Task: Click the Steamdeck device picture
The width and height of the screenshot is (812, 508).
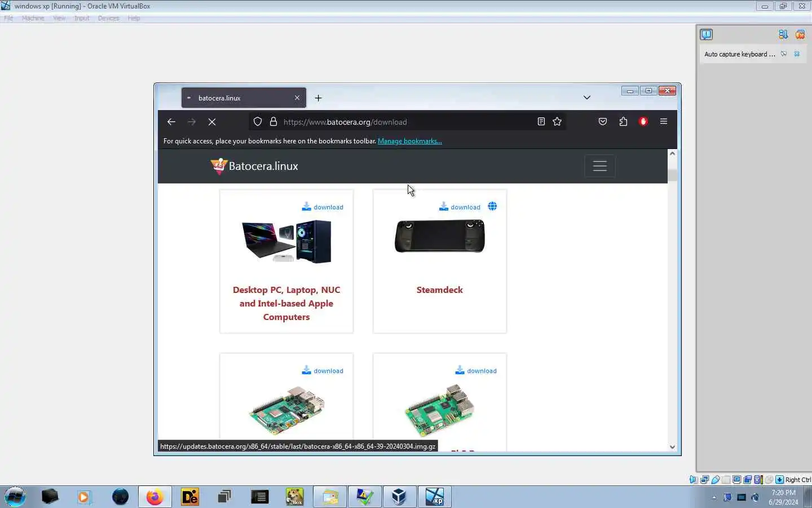Action: [440, 236]
